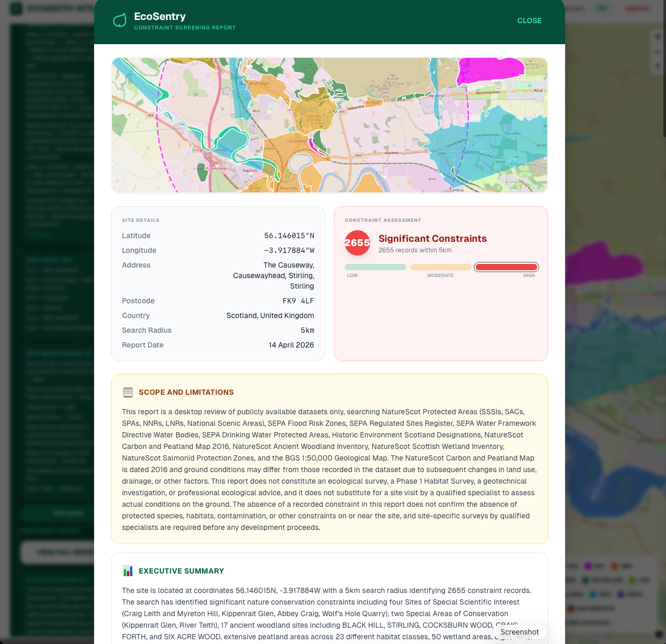
Task: Click the Executive Summary heading
Action: click(x=181, y=571)
